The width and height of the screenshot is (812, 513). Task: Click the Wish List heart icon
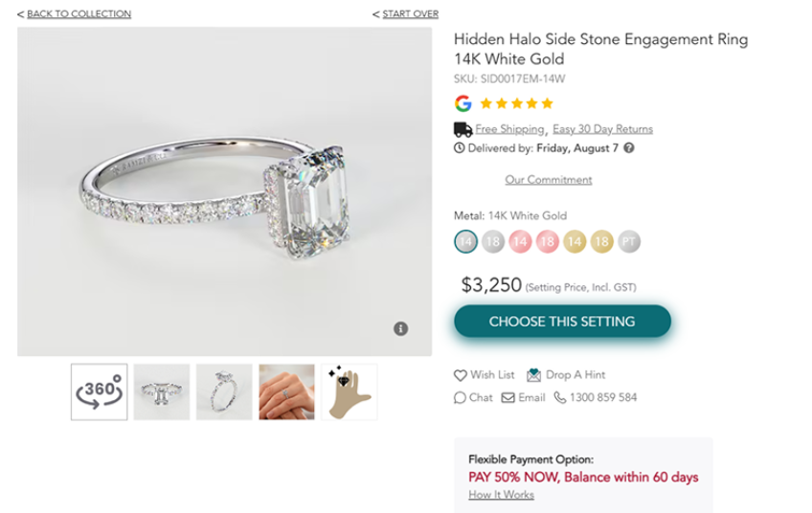(460, 375)
